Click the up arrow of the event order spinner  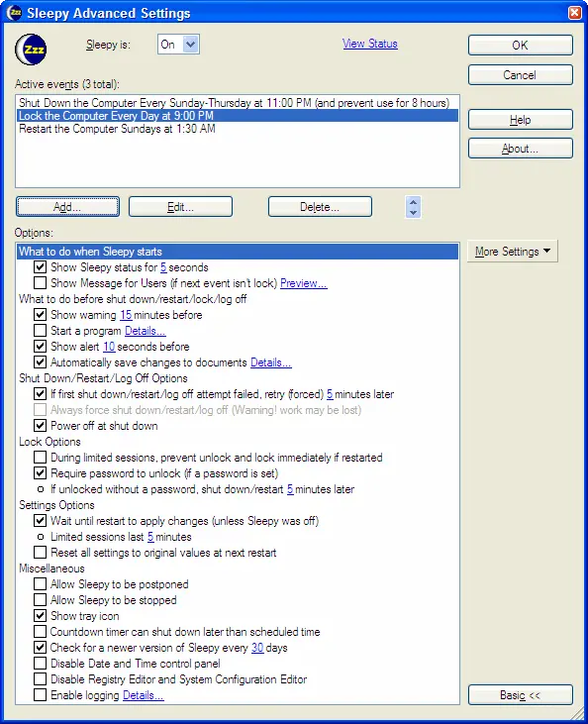pos(413,202)
